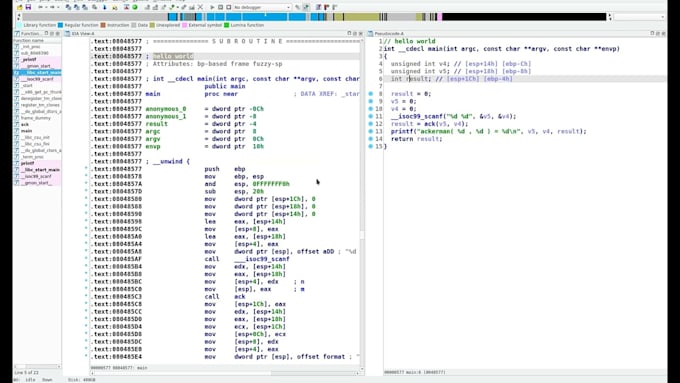The height and width of the screenshot is (383, 680).
Task: Select '_start' in the Functions list
Action: tap(26, 85)
